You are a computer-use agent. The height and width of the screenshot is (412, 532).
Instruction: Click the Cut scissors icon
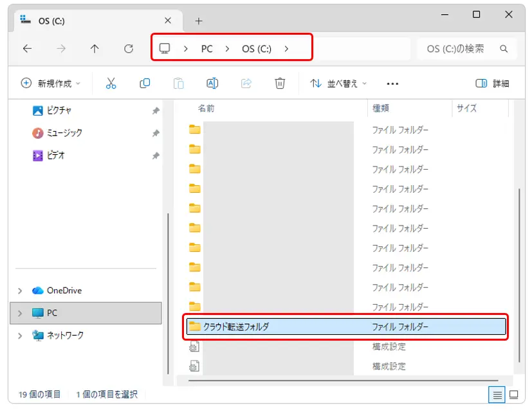[x=111, y=84]
